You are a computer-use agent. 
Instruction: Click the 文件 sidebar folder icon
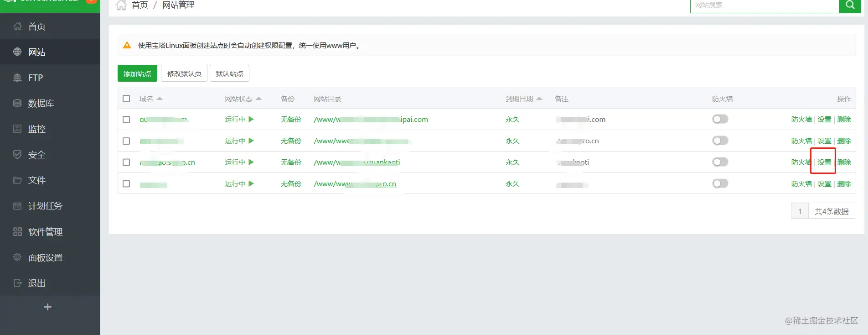pyautogui.click(x=17, y=180)
